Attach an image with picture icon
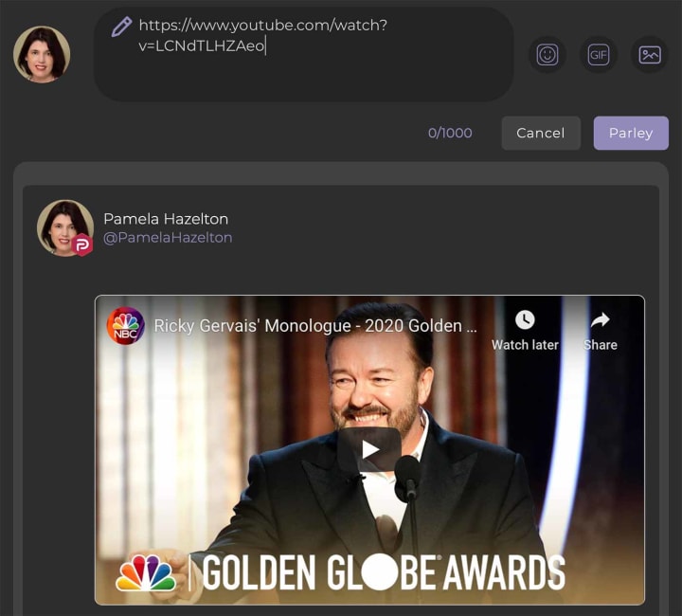Viewport: 682px width, 616px height. pos(650,55)
